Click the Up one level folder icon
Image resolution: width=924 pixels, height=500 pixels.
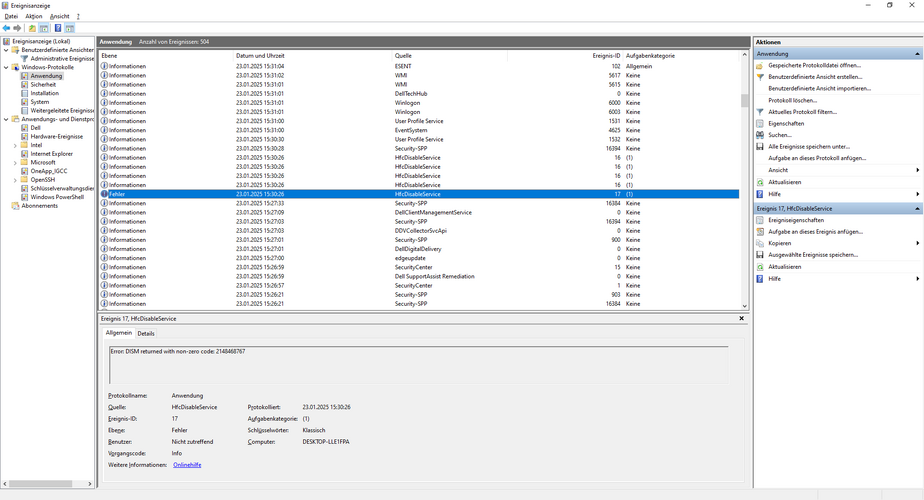click(32, 28)
